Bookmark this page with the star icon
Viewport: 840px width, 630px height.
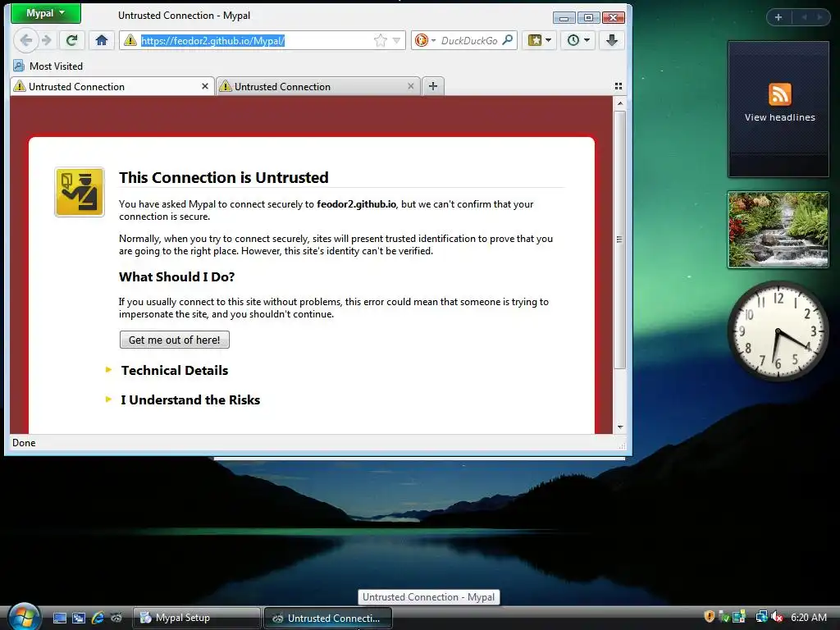pyautogui.click(x=381, y=41)
